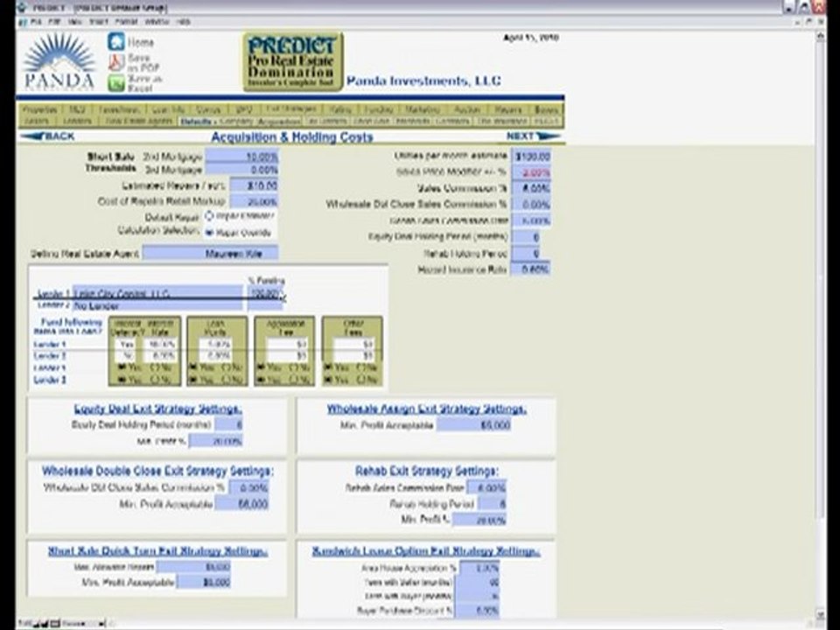
Task: Switch to the Marketing tab
Action: pos(422,109)
